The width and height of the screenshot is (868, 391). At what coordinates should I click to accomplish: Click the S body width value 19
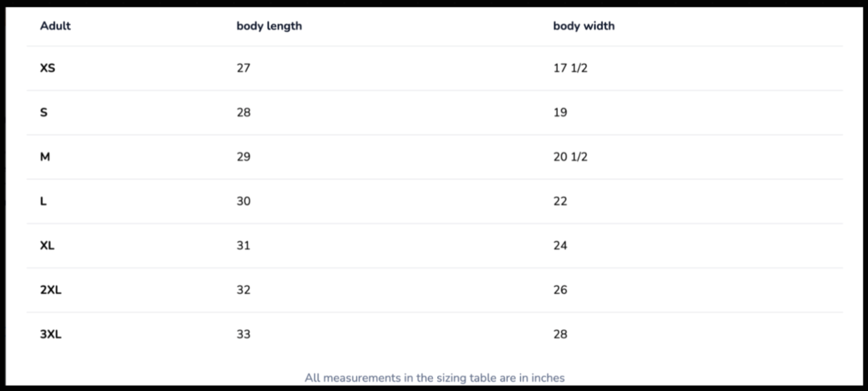click(x=560, y=112)
